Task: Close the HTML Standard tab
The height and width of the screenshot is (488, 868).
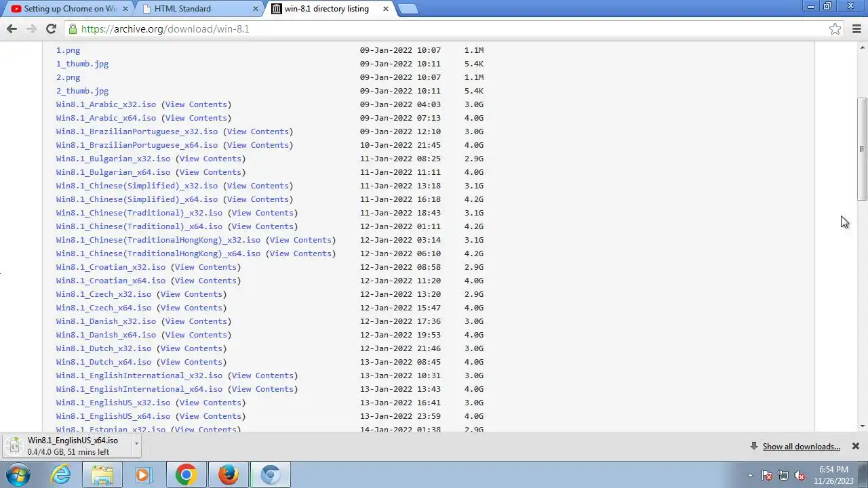Action: 256,9
